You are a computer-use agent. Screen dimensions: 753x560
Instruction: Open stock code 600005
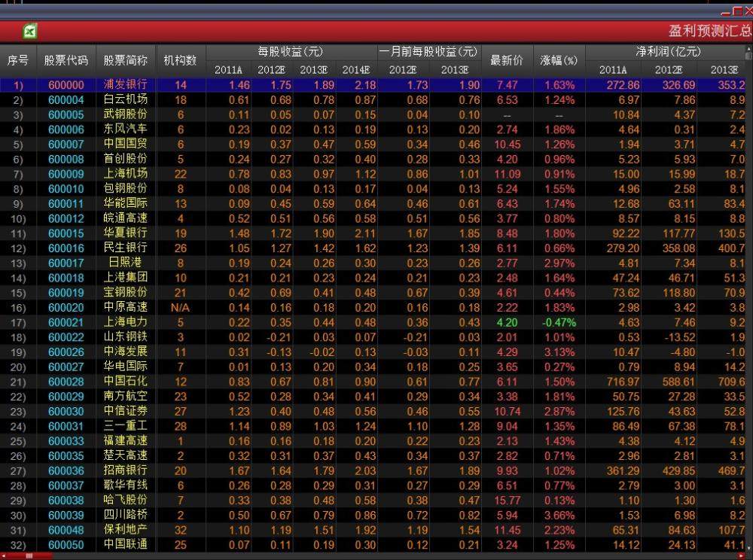point(66,114)
